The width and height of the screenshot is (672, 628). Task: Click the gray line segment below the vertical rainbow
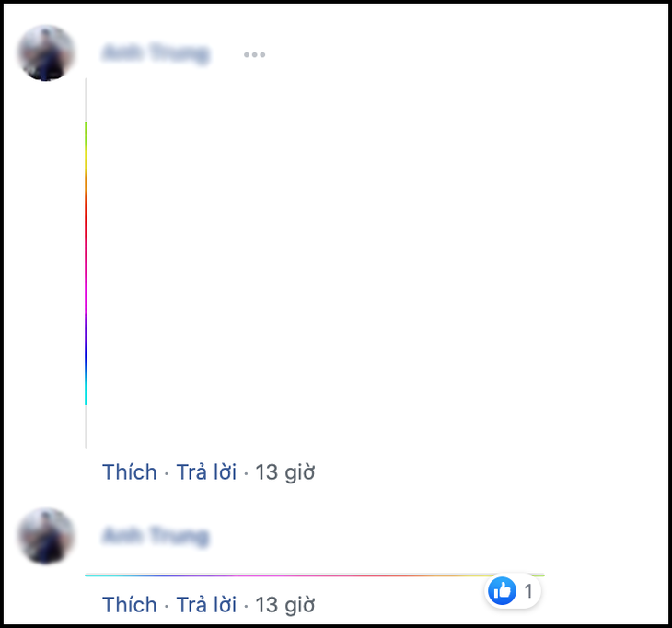86,427
